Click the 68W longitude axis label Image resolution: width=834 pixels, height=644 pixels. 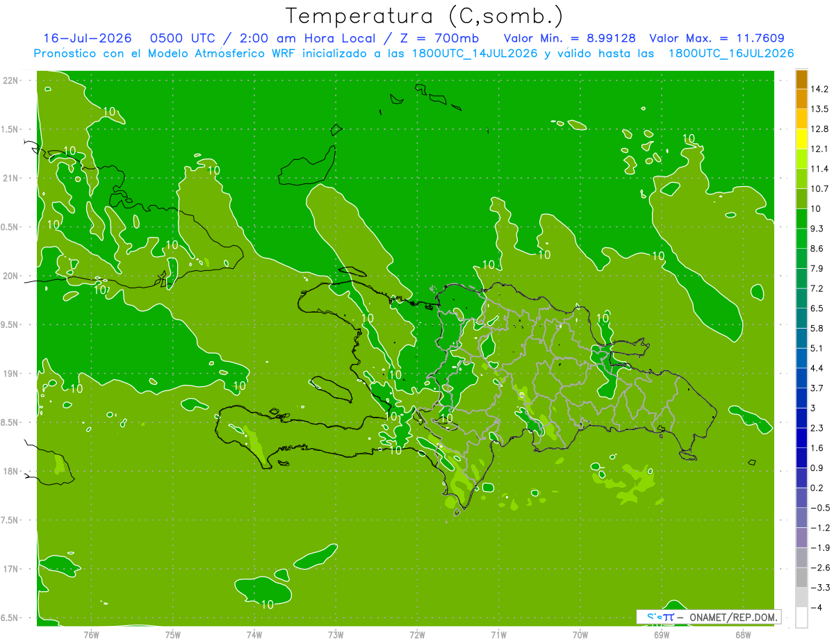[743, 634]
